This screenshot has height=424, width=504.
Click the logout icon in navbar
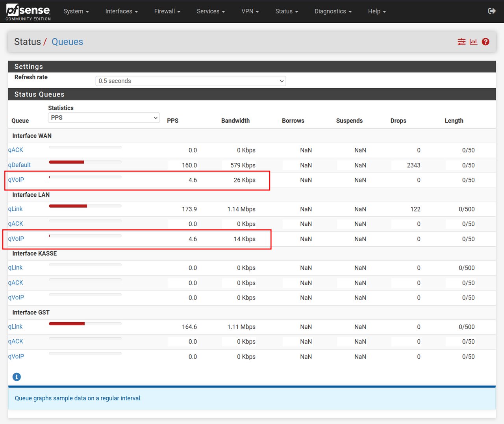pos(492,11)
